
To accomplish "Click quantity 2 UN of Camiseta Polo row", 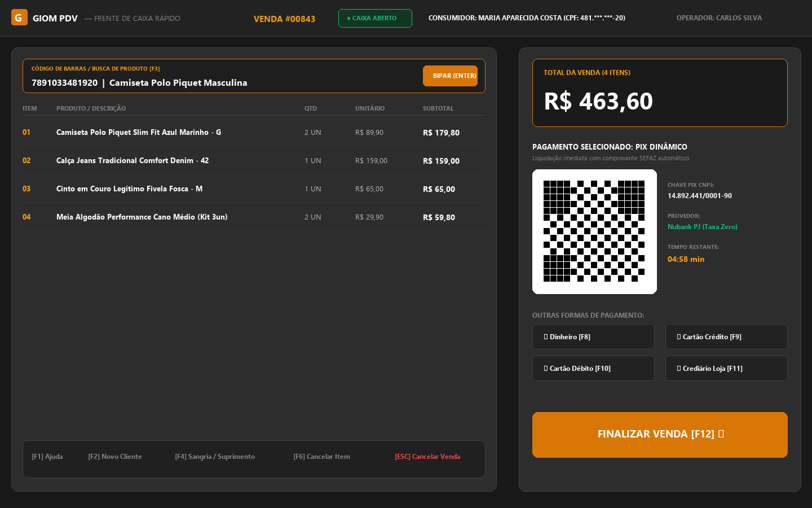I will pyautogui.click(x=313, y=133).
